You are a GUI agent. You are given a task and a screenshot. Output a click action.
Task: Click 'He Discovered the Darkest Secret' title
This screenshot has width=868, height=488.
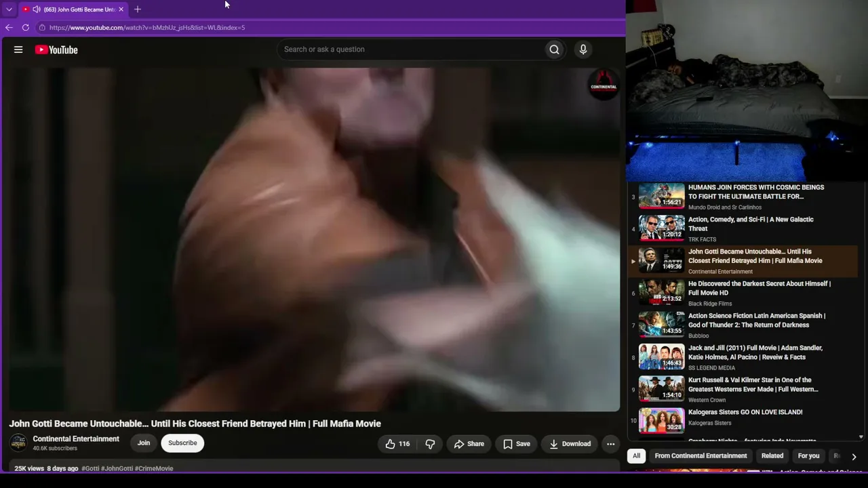[x=759, y=289]
